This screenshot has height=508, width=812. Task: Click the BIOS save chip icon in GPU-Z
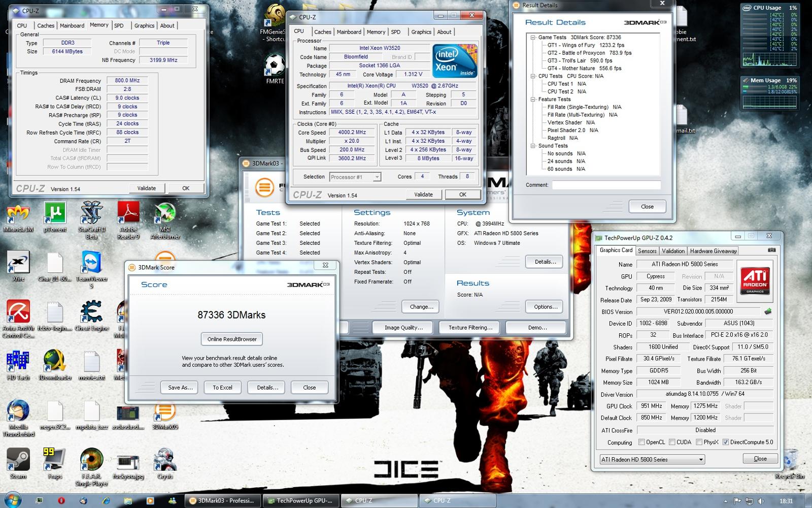[768, 311]
